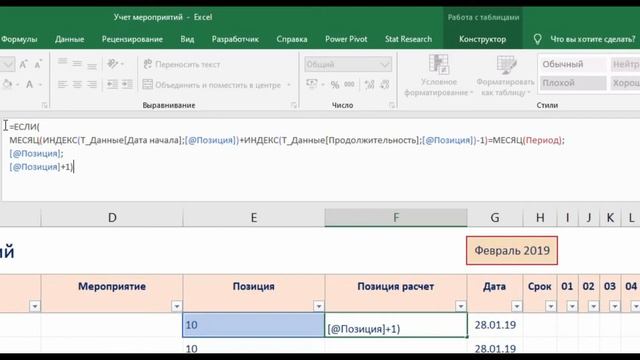Click the Decrease font size icon
This screenshot has height=360, width=640.
pyautogui.click(x=38, y=64)
